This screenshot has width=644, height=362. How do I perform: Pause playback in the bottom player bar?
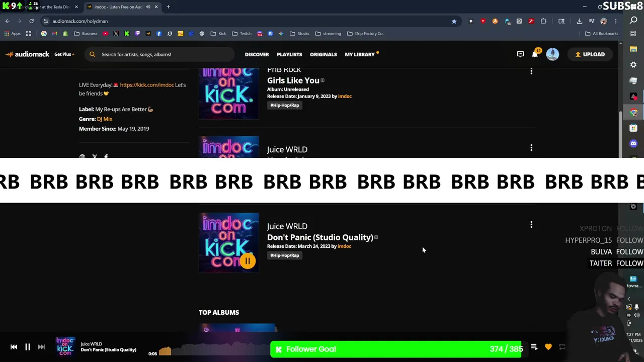[x=28, y=347]
